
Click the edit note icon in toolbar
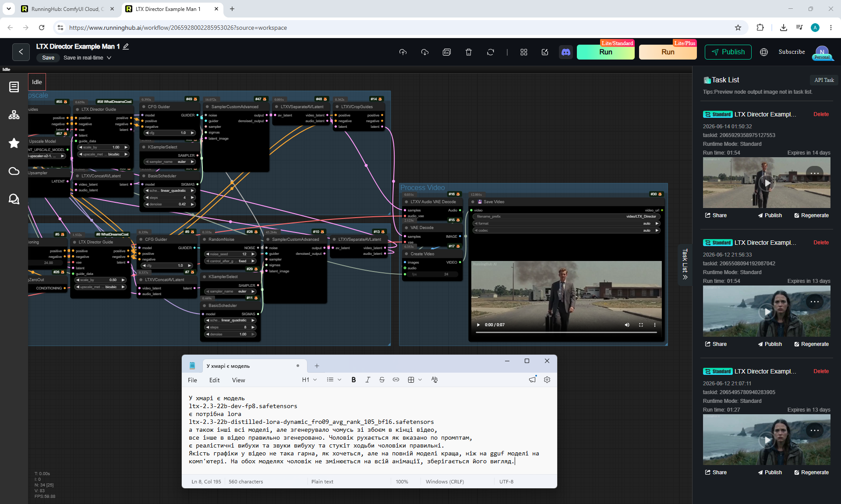tap(545, 52)
